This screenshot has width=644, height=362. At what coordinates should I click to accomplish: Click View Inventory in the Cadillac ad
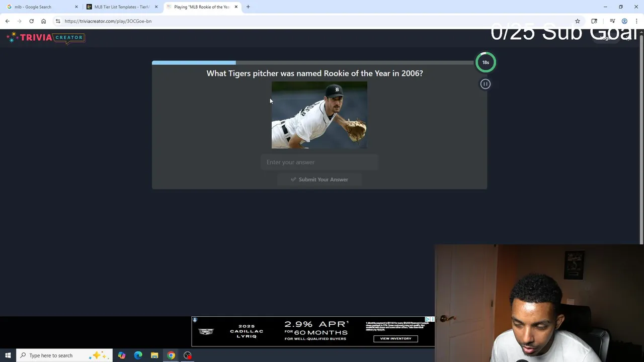click(395, 339)
